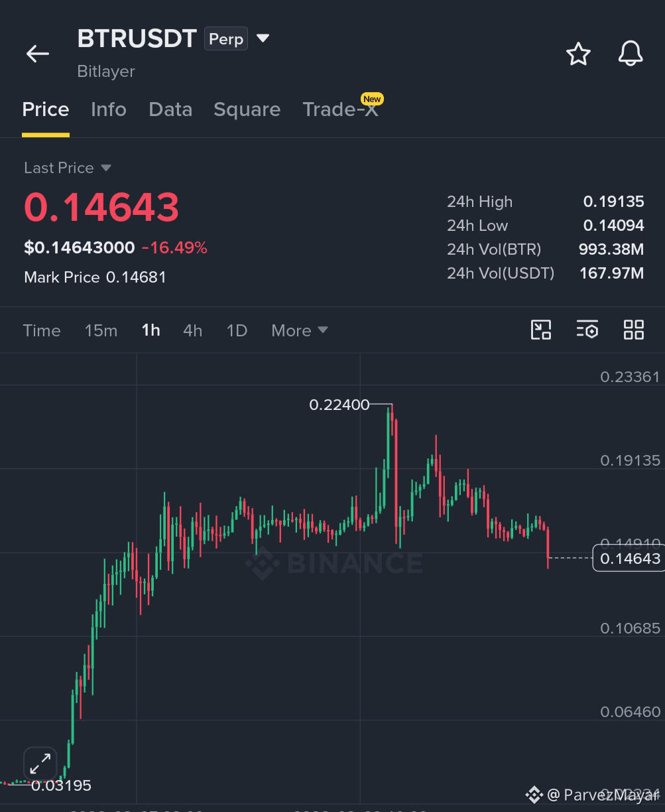The width and height of the screenshot is (665, 812).
Task: Tap the 0.03195 low marker label
Action: [61, 786]
